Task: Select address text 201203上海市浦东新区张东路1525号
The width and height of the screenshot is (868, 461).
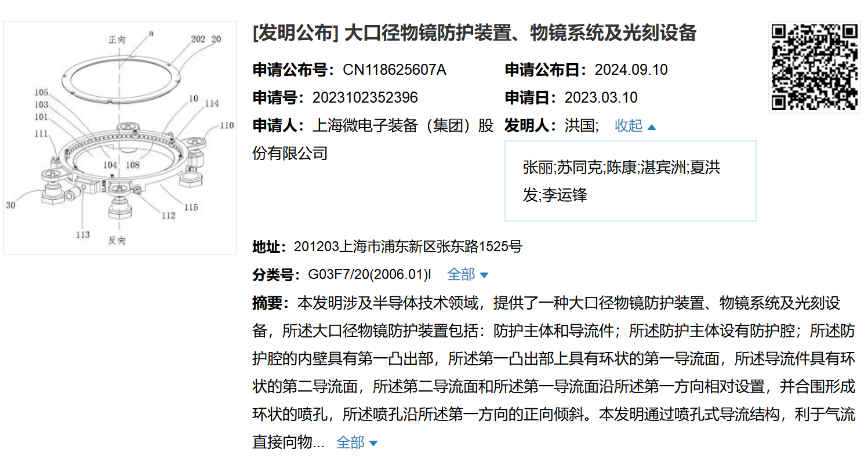Action: (408, 247)
